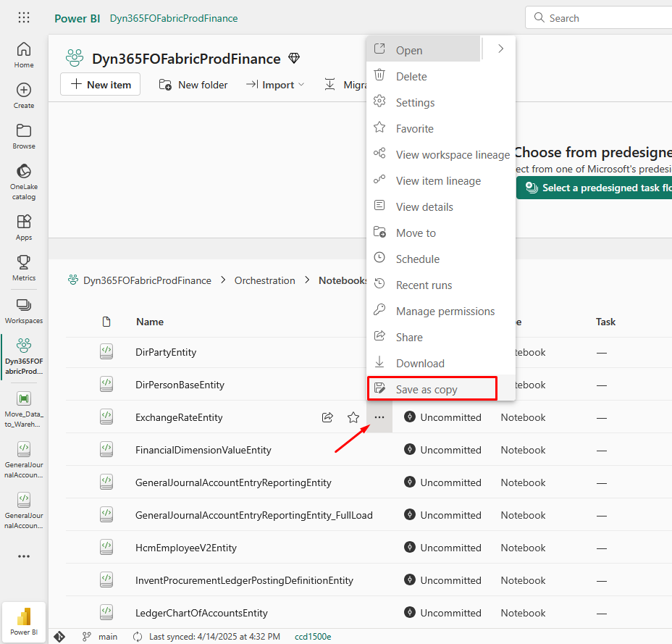Click the HcmEmployeeV2Entity notebook icon
Viewport: 672px width, 644px height.
[106, 547]
